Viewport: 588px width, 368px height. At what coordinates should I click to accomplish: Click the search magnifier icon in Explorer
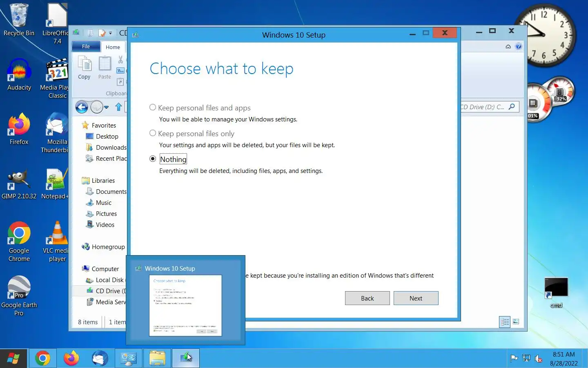coord(512,107)
